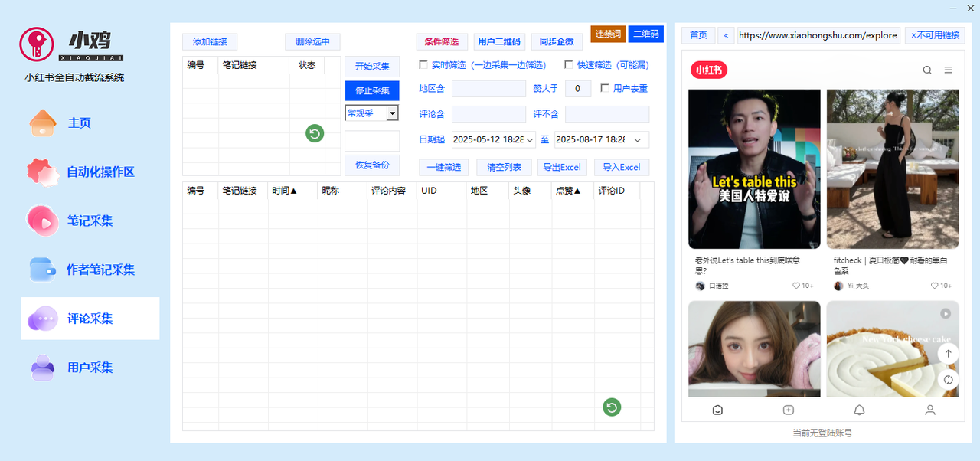
Task: Switch to 笔记采集 section
Action: point(90,221)
